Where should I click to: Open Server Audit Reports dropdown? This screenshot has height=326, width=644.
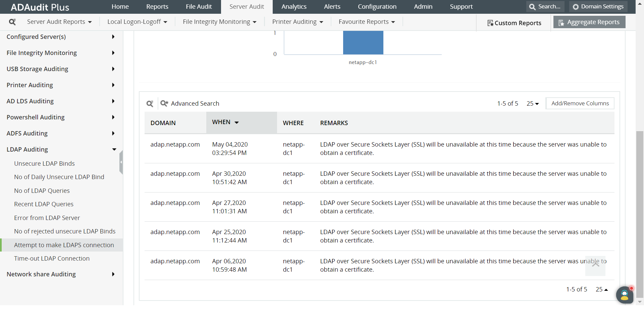pyautogui.click(x=59, y=22)
